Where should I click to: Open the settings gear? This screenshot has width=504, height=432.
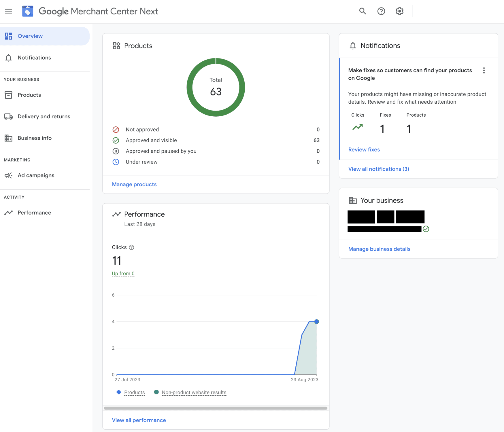tap(399, 11)
